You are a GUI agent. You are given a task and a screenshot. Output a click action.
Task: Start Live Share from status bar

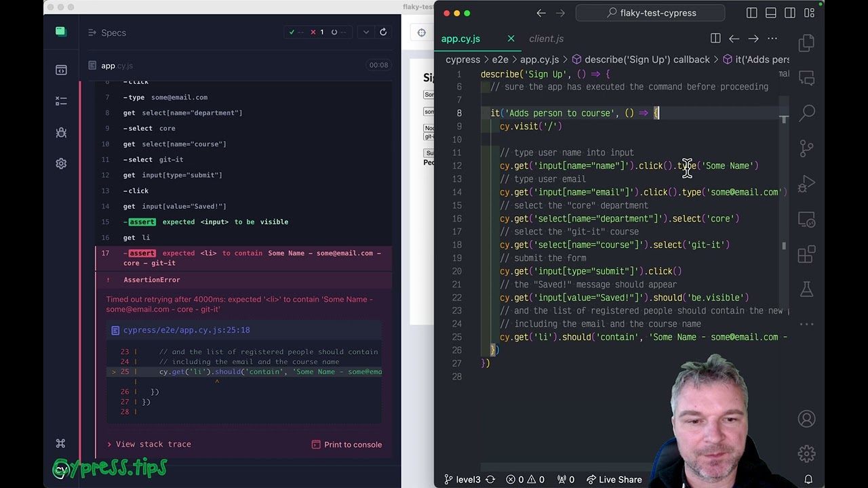point(614,479)
